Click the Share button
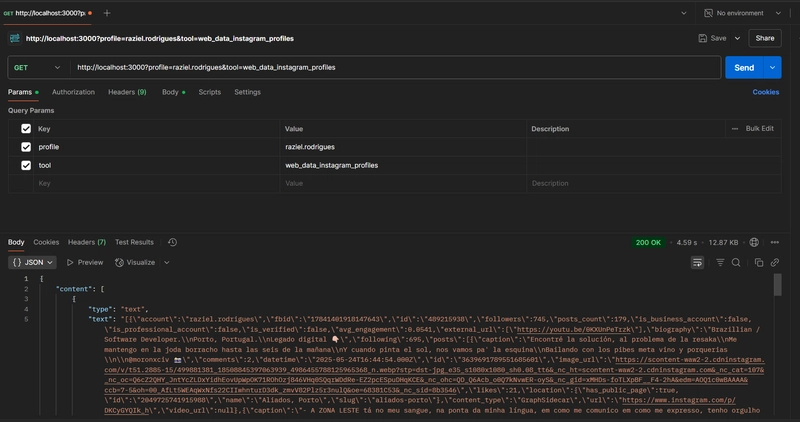 [x=765, y=38]
